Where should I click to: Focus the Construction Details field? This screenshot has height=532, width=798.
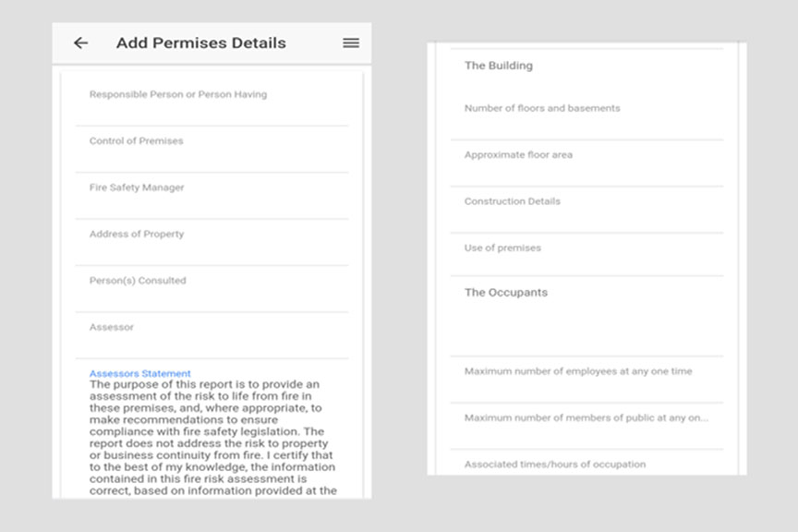[586, 208]
